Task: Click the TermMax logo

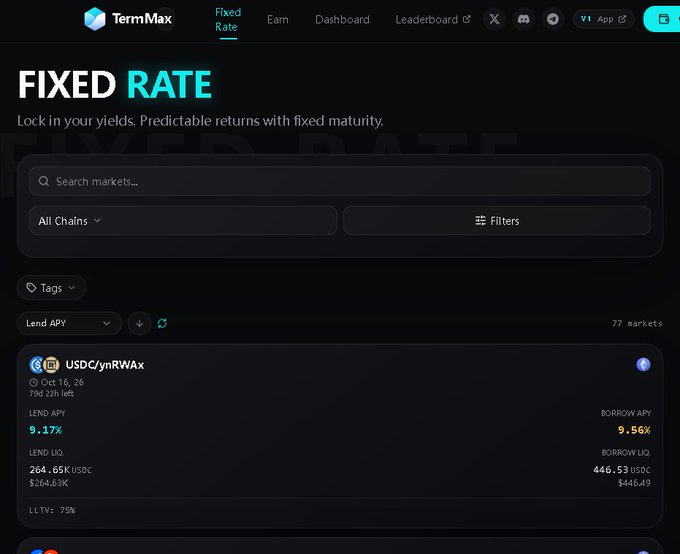Action: 128,19
